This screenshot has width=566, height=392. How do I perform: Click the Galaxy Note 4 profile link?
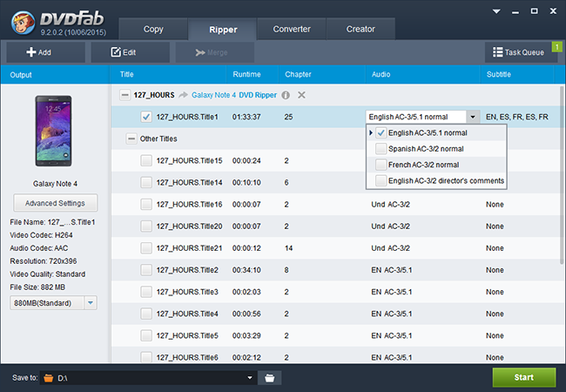pyautogui.click(x=213, y=95)
